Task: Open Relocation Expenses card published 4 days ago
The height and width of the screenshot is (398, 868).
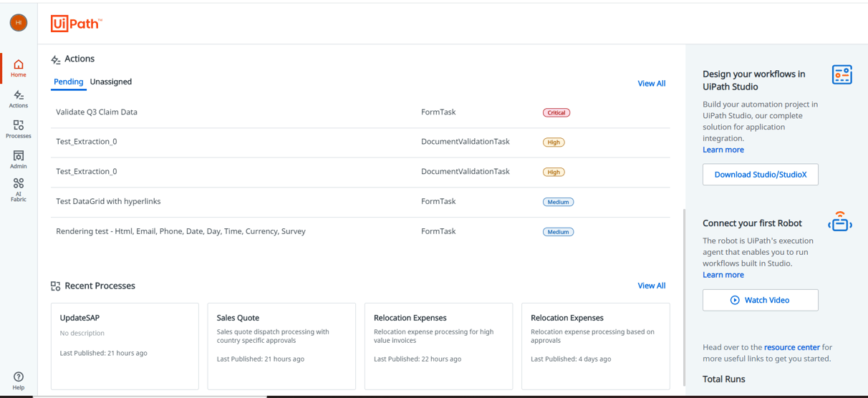Action: (596, 346)
